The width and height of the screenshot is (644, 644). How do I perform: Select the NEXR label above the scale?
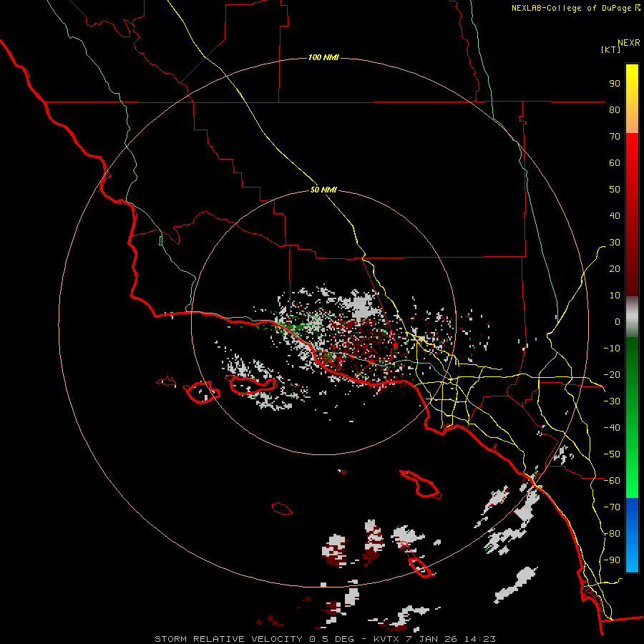[x=629, y=43]
